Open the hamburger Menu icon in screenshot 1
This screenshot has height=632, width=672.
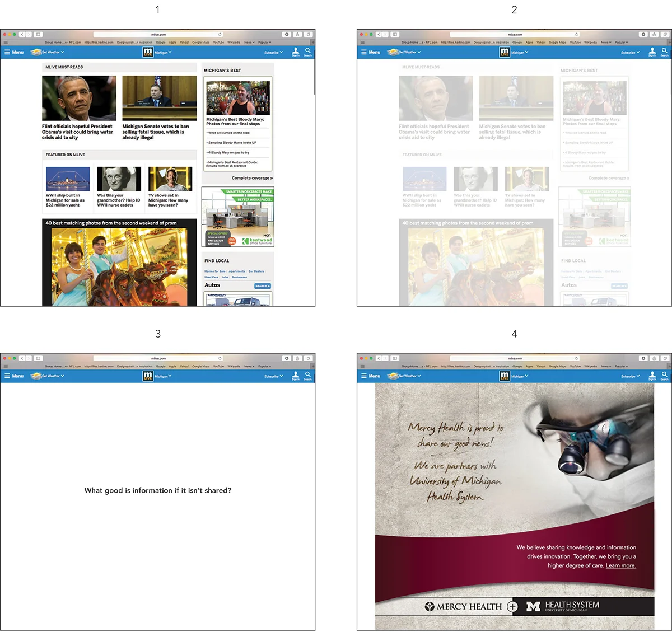click(x=7, y=52)
